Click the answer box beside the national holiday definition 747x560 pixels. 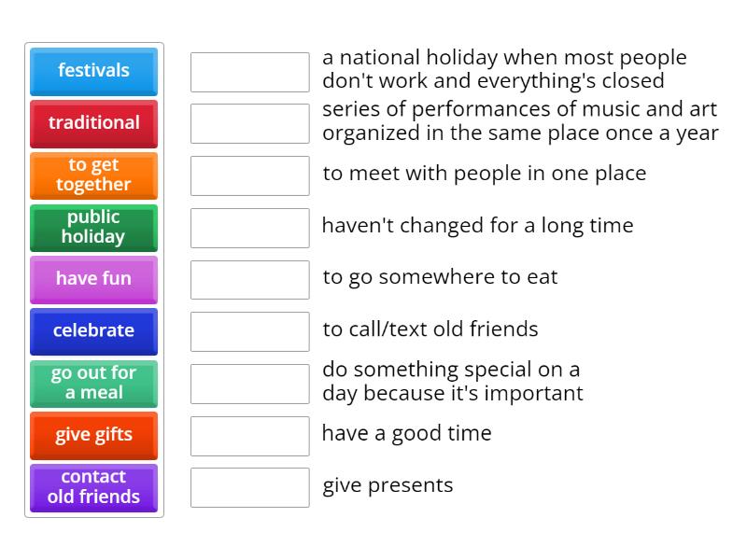tap(249, 69)
